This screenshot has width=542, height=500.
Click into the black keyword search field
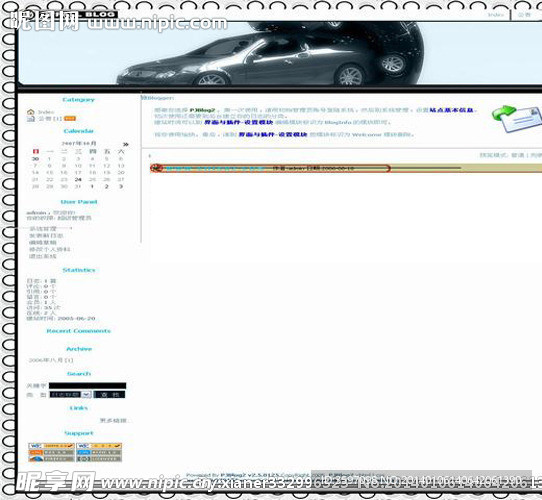click(87, 386)
